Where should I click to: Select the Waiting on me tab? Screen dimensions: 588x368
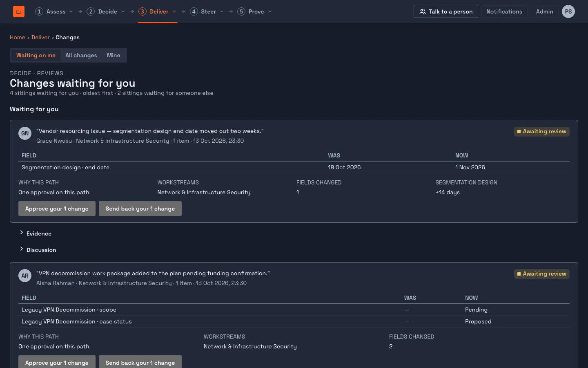pos(36,55)
